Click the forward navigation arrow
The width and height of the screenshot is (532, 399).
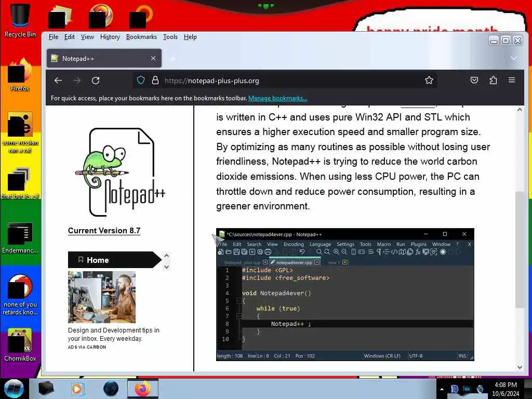pyautogui.click(x=77, y=81)
